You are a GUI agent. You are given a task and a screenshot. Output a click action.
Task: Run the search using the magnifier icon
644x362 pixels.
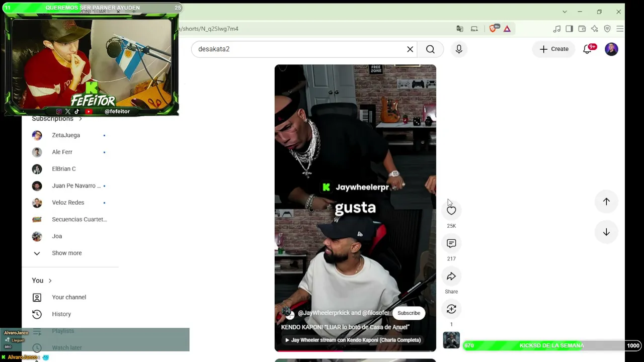pyautogui.click(x=430, y=49)
